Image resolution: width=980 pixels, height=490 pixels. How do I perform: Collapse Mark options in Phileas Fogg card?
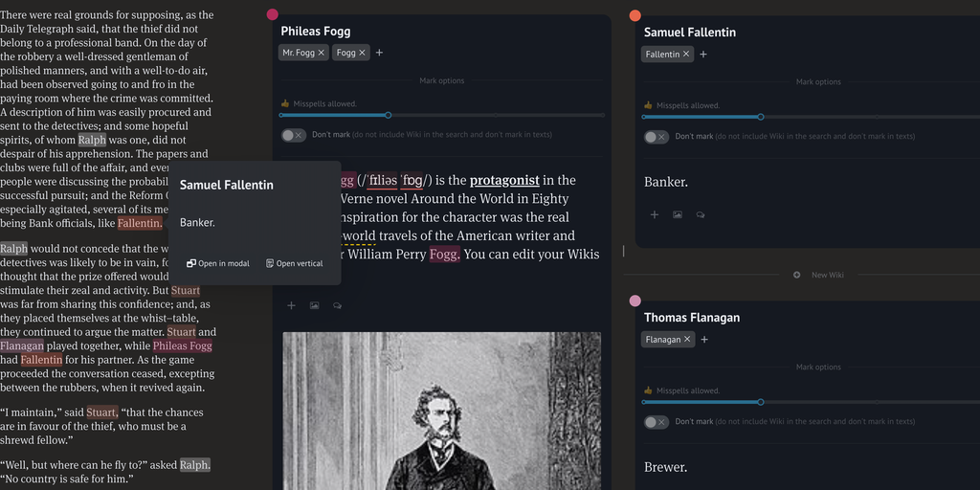pos(441,81)
